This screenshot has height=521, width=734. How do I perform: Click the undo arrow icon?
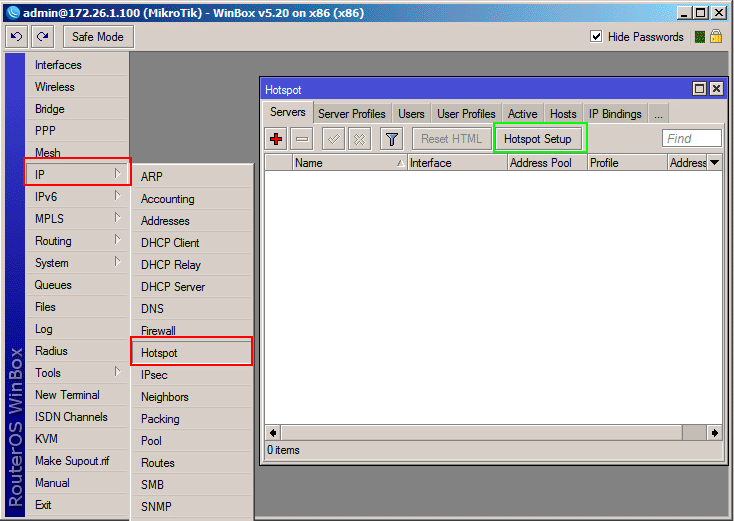click(16, 37)
